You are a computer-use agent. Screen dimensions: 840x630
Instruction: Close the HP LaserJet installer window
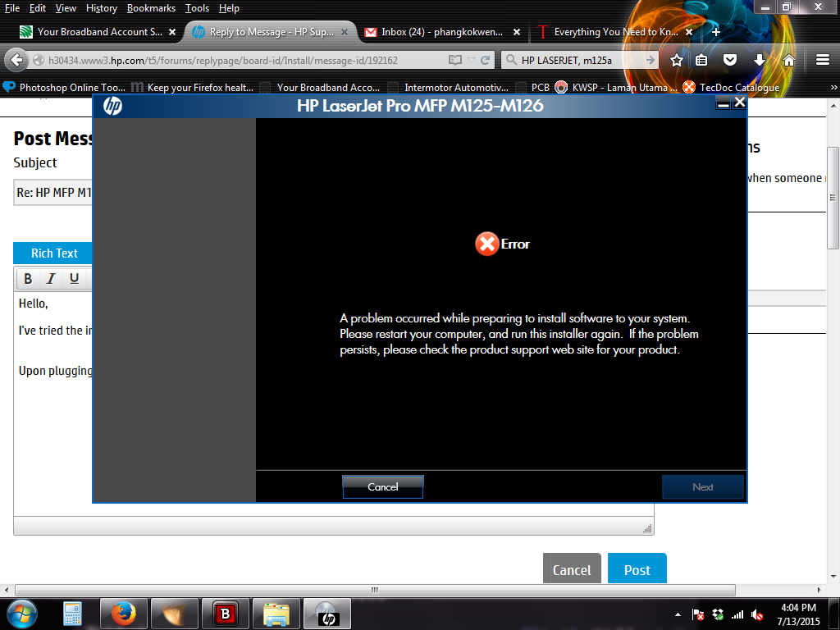pyautogui.click(x=739, y=103)
